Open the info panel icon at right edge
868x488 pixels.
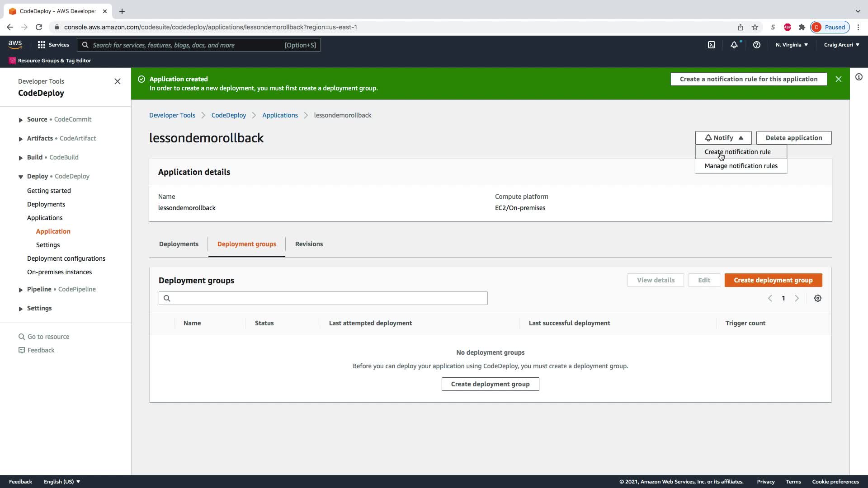pos(859,77)
